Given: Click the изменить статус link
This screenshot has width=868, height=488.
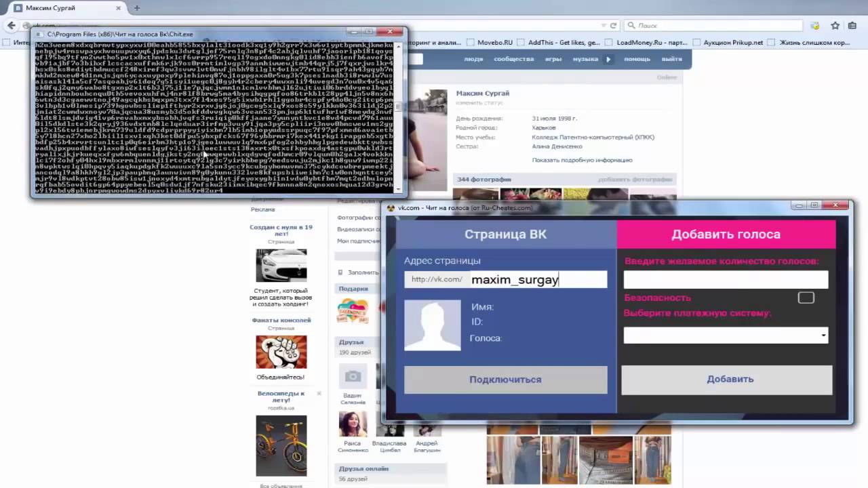Looking at the screenshot, I should 478,103.
